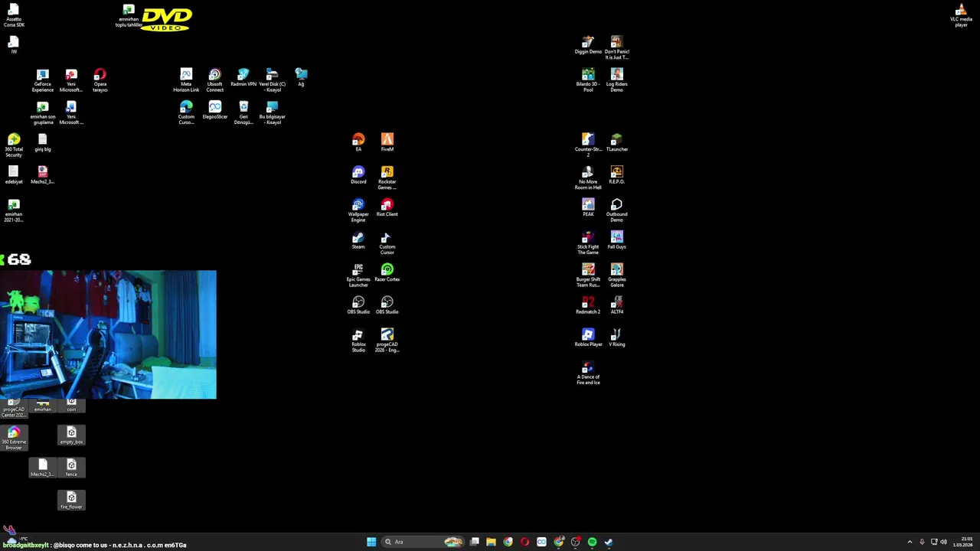
Task: Open the fence file icon
Action: (71, 468)
